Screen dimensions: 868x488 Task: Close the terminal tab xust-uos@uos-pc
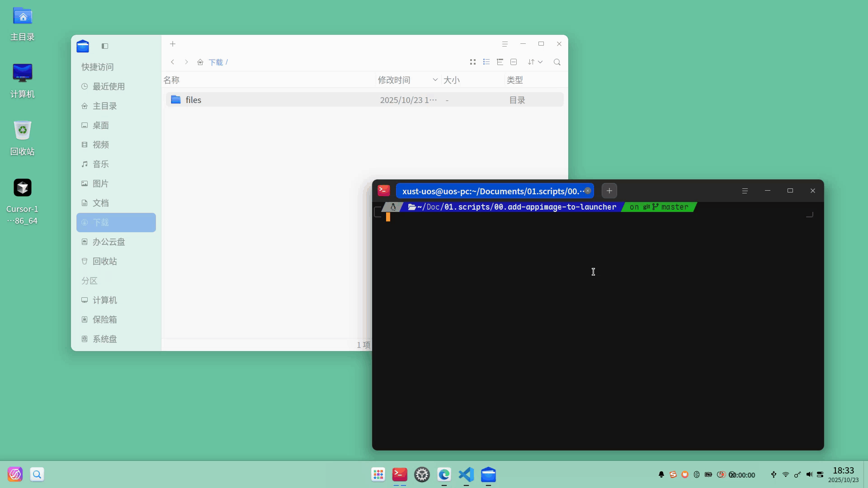(x=587, y=191)
